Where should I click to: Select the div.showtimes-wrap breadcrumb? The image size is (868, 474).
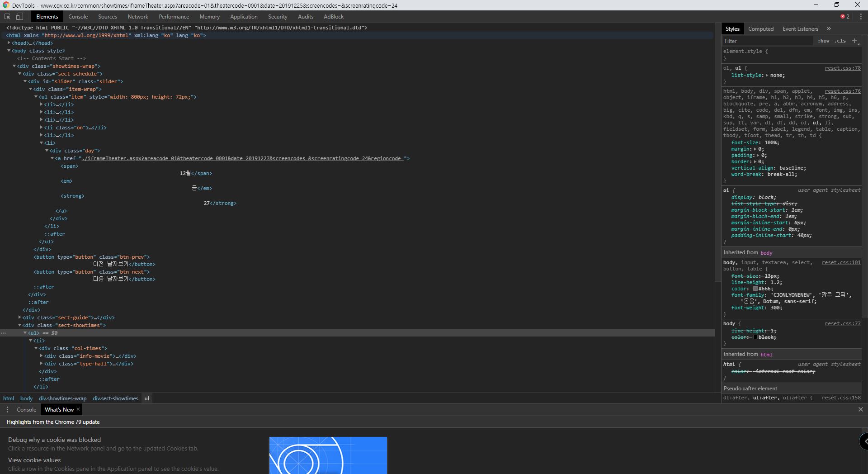tap(62, 398)
